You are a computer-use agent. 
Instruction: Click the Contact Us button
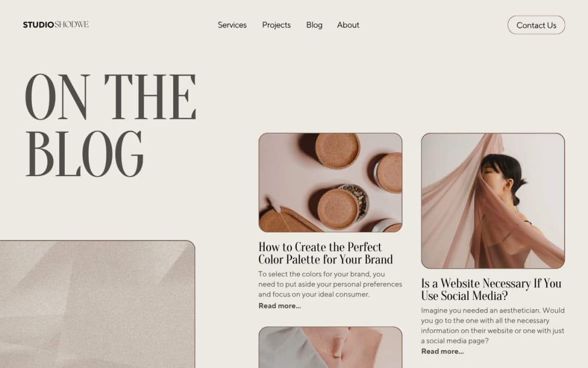(536, 25)
